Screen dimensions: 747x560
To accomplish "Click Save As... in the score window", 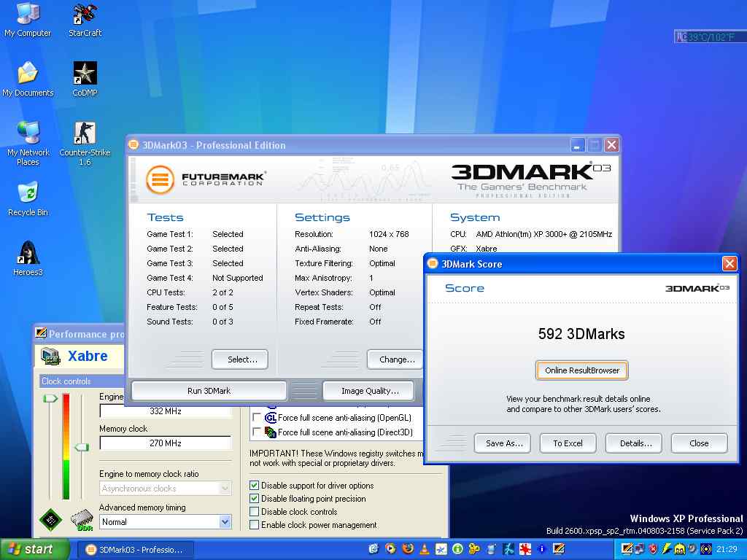I will [x=503, y=443].
